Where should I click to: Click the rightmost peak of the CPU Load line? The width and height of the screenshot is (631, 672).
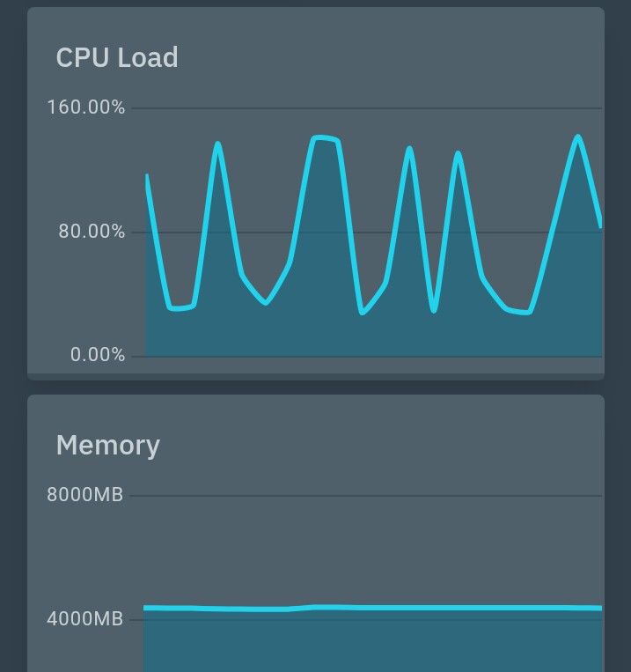coord(578,137)
